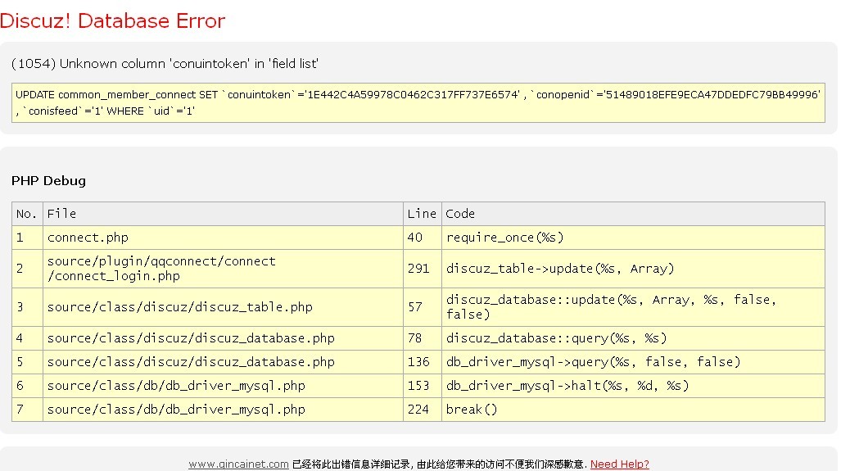Click row number 2 cell
This screenshot has width=868, height=471.
pyautogui.click(x=27, y=269)
